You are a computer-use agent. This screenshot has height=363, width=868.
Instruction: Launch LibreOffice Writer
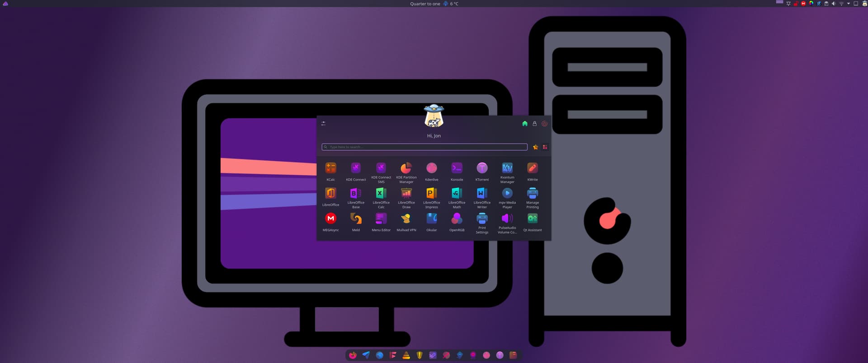pos(482,194)
